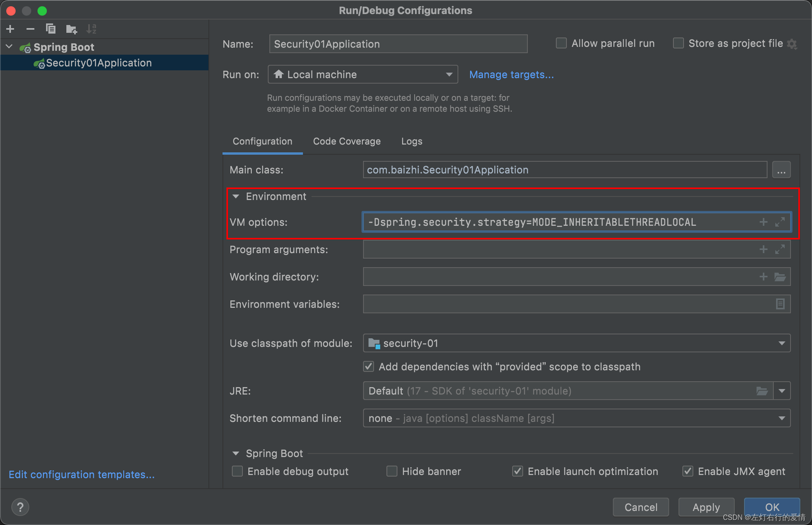This screenshot has width=812, height=525.
Task: Toggle Add dependencies with provided scope
Action: (x=370, y=366)
